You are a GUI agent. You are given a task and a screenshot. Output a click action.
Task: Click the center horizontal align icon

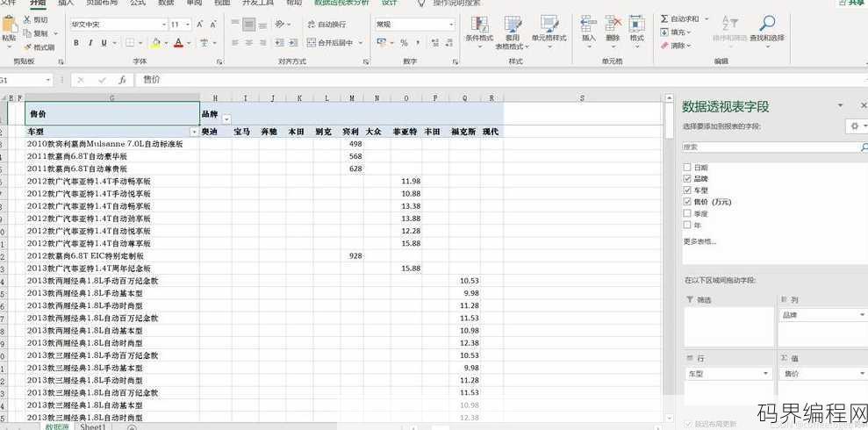(x=248, y=43)
